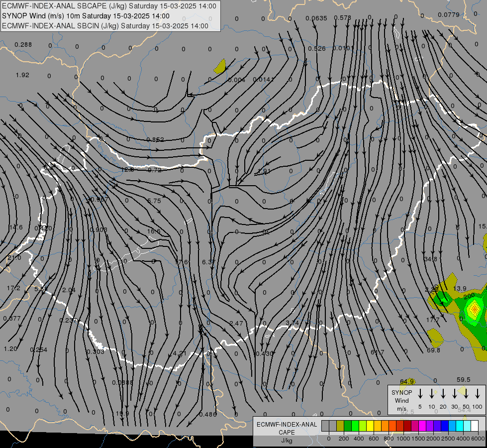
Task: Click the '5.75' value on the map
Action: (x=154, y=201)
